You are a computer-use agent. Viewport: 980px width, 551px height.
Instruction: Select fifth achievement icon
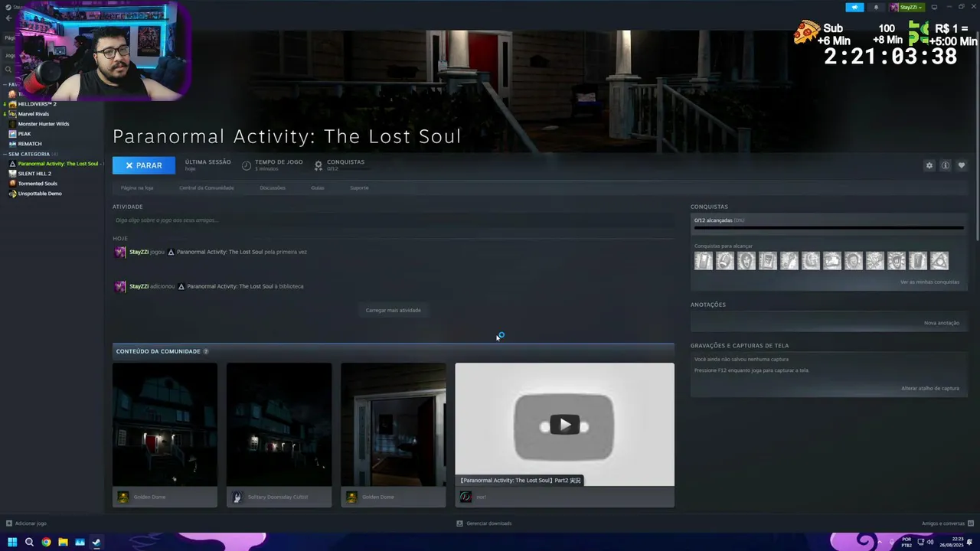(789, 261)
